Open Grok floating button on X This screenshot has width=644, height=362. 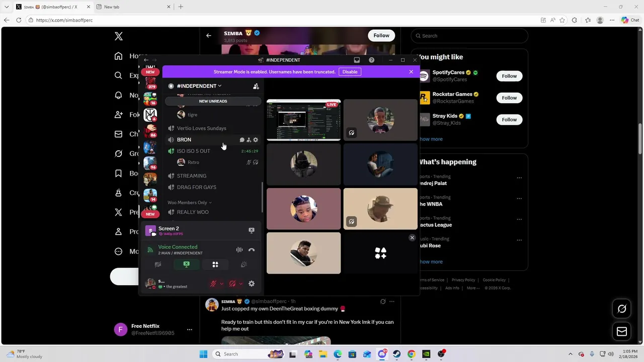[622, 309]
